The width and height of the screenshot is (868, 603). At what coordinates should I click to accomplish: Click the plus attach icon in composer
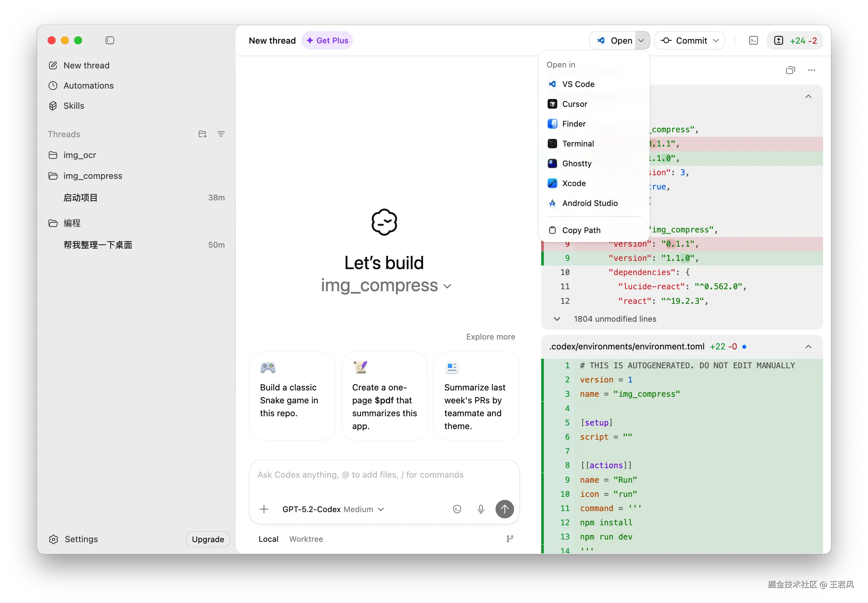pos(264,509)
